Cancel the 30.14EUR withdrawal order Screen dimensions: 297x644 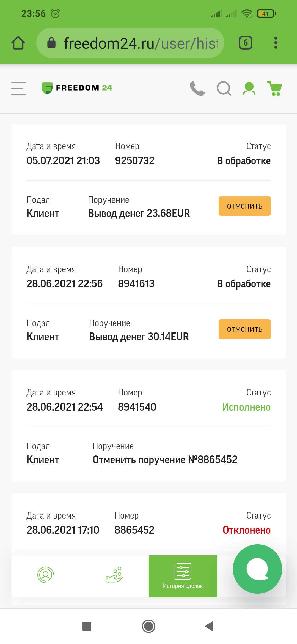click(245, 329)
